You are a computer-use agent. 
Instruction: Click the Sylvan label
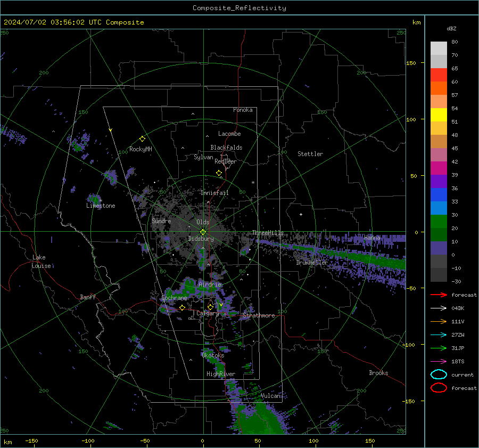[203, 157]
